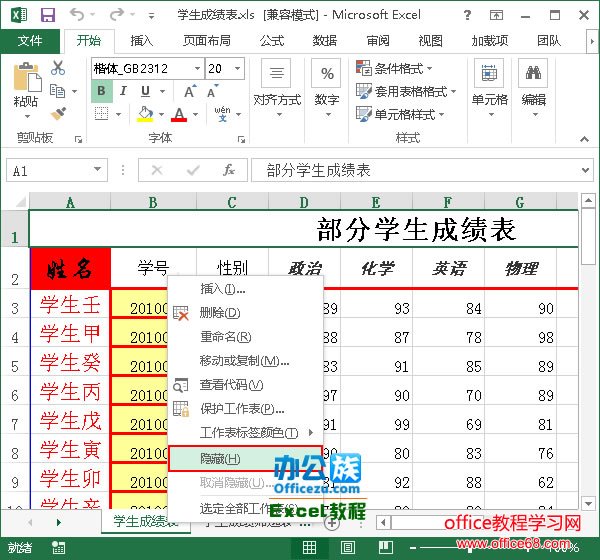The width and height of the screenshot is (600, 560).
Task: Decrease font size with small A icon
Action: coord(213,91)
